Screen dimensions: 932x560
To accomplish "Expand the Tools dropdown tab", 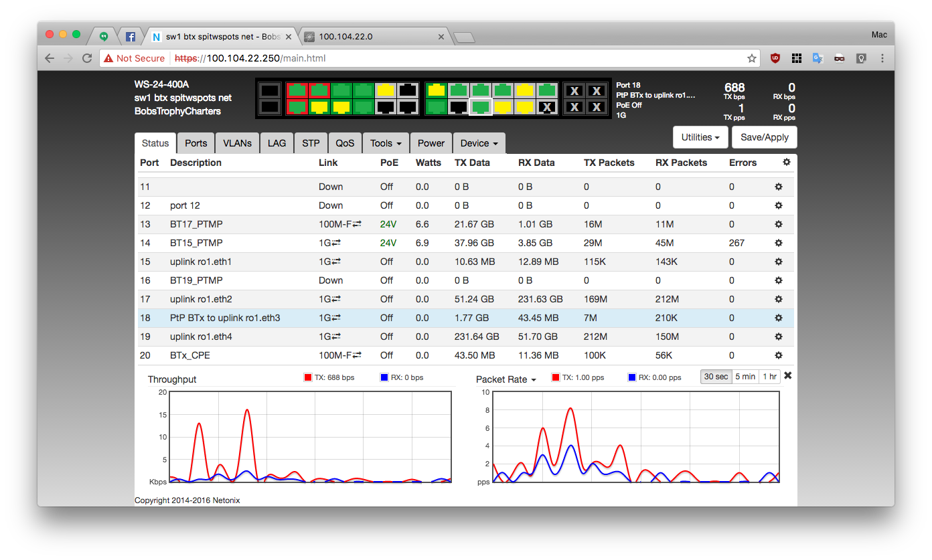I will coord(386,143).
